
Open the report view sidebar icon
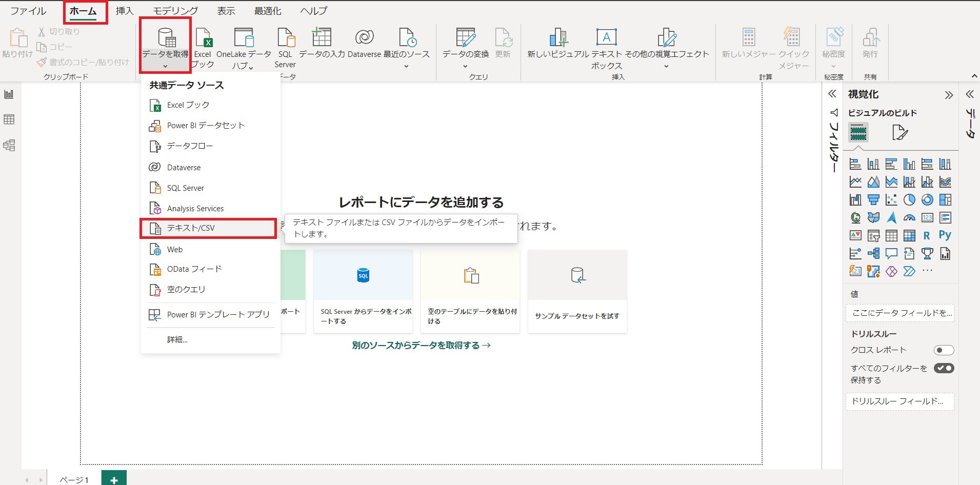click(x=9, y=94)
